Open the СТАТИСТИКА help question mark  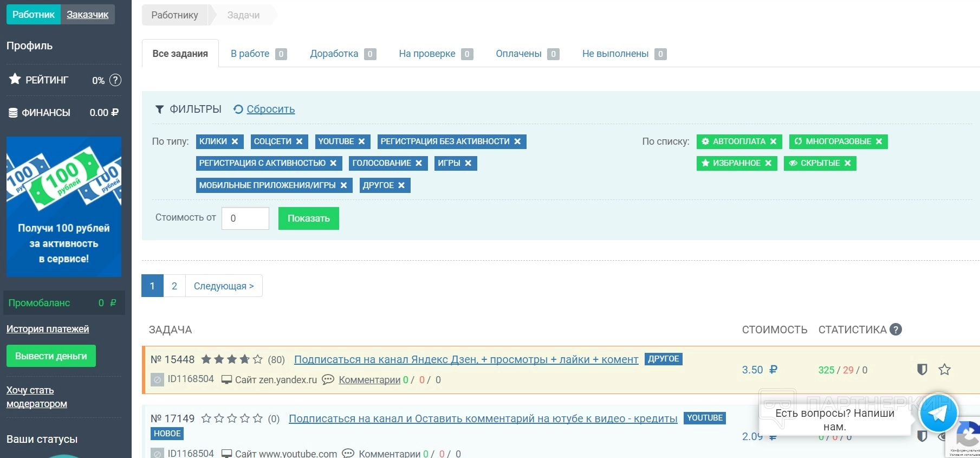pyautogui.click(x=896, y=330)
